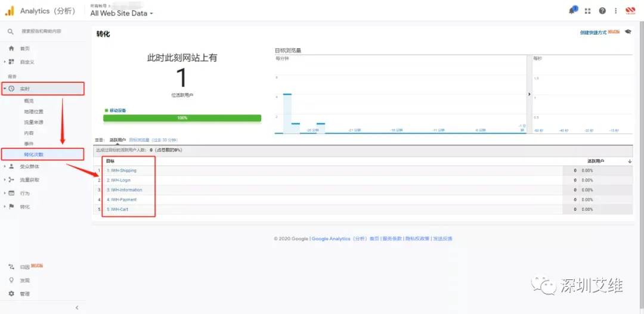The height and width of the screenshot is (314, 644).
Task: Open the notifications bell icon
Action: (x=572, y=10)
